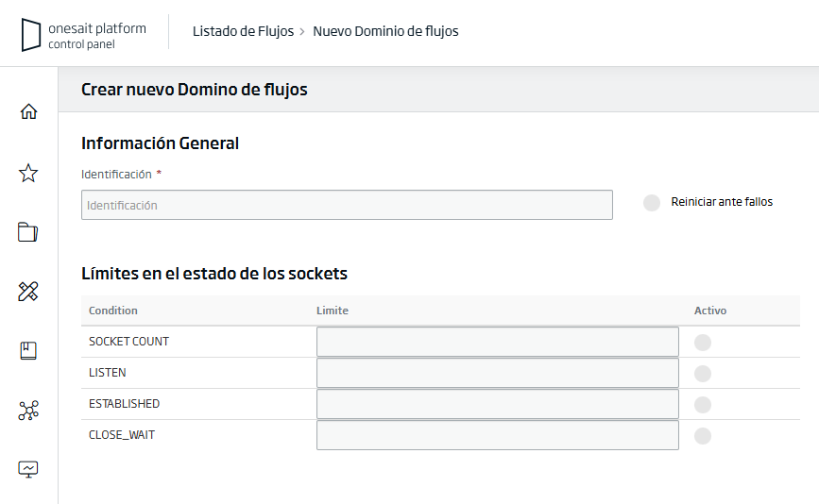The height and width of the screenshot is (504, 819).
Task: Focus the Identificación input field
Action: tap(347, 205)
